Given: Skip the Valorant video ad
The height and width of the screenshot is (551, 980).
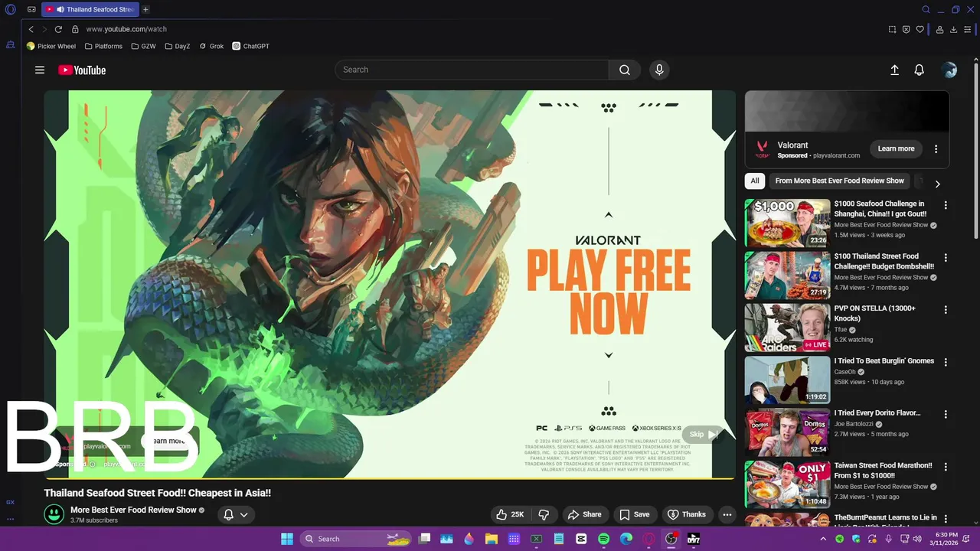Looking at the screenshot, I should (703, 434).
